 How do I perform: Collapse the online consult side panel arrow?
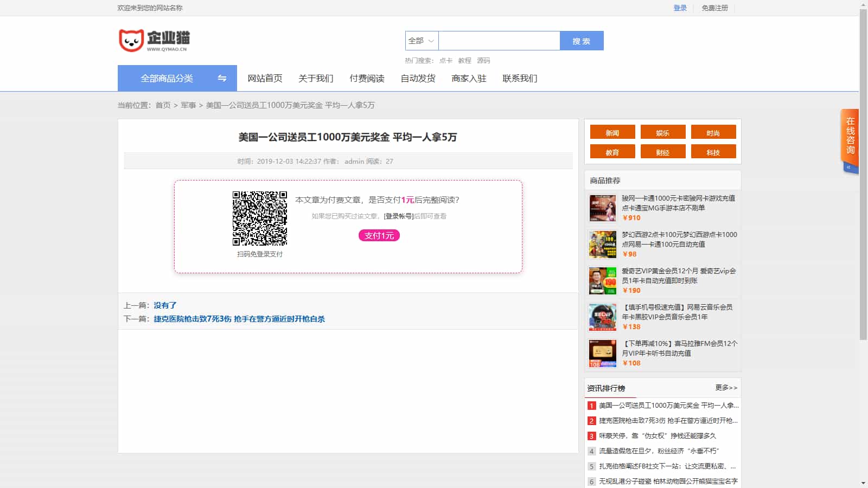point(848,168)
